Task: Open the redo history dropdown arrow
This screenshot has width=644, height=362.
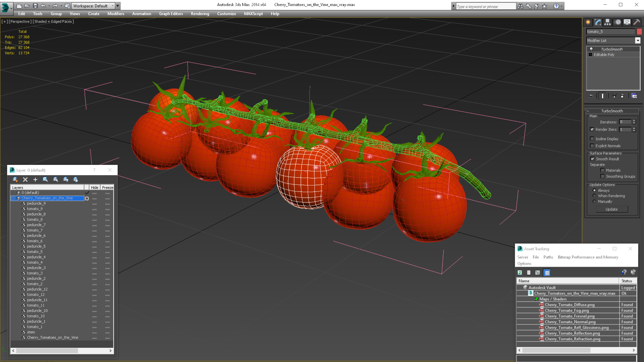Action: tap(61, 6)
